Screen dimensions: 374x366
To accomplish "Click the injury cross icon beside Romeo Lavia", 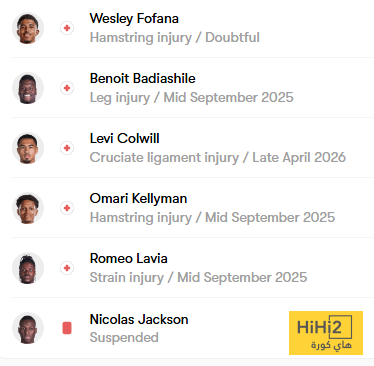I will point(67,268).
